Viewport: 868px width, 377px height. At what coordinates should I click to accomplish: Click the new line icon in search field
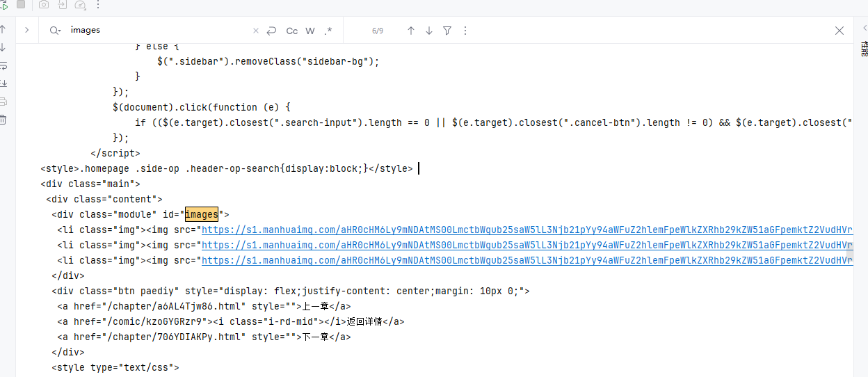point(271,31)
